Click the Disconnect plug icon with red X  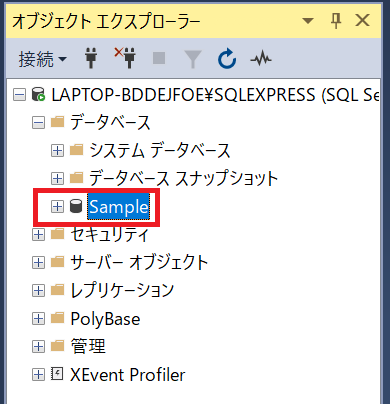click(125, 58)
